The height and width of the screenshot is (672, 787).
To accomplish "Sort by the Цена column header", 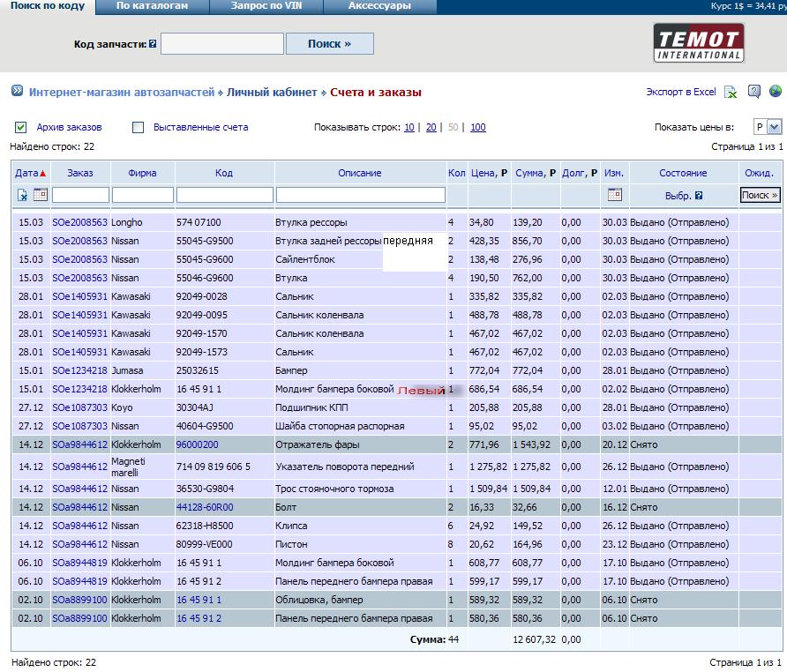I will [489, 173].
